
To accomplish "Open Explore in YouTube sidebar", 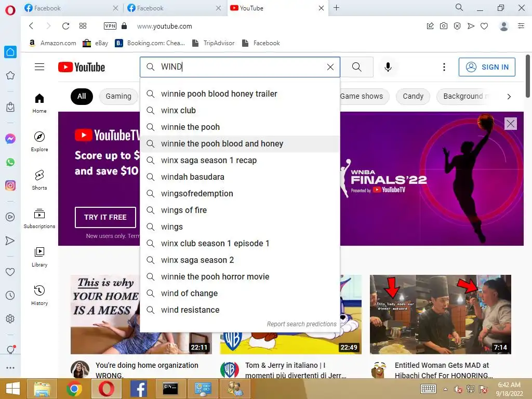I will pos(39,141).
